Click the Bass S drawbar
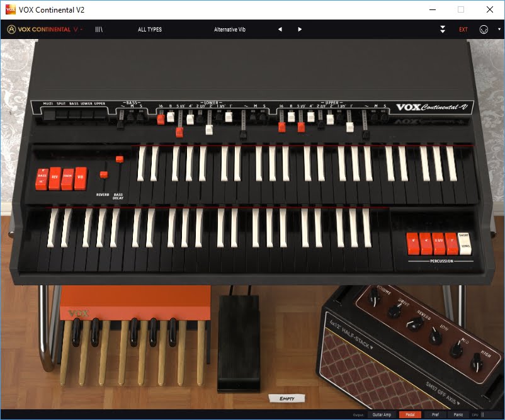Image resolution: width=505 pixels, height=420 pixels. point(140,116)
